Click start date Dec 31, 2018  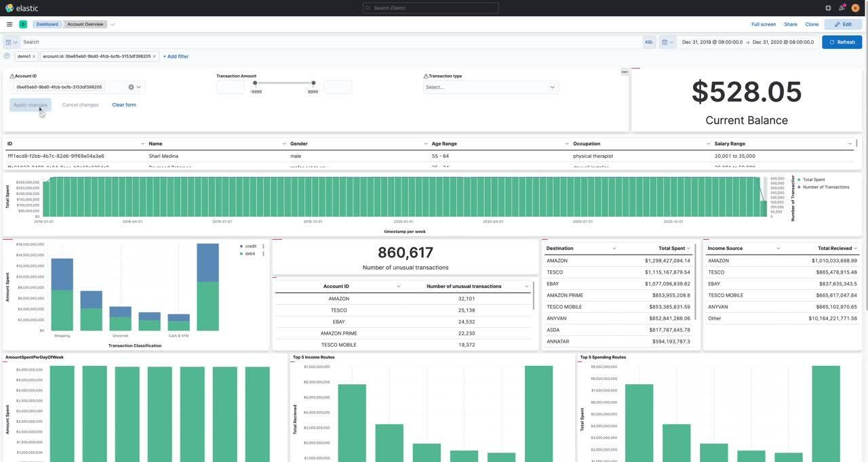point(712,42)
